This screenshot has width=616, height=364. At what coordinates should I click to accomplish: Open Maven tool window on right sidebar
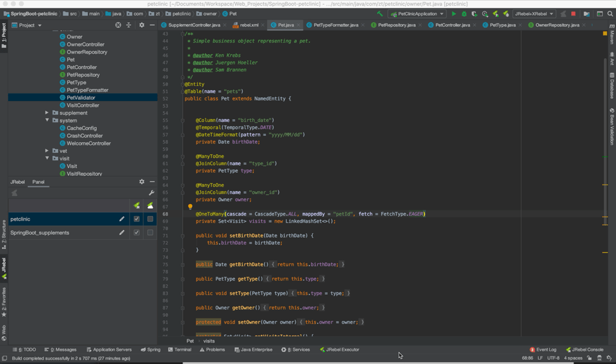point(612,34)
